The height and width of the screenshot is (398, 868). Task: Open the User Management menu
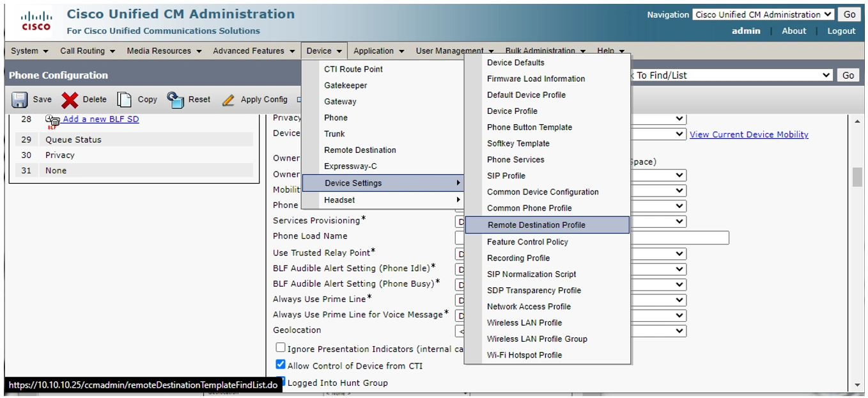454,51
